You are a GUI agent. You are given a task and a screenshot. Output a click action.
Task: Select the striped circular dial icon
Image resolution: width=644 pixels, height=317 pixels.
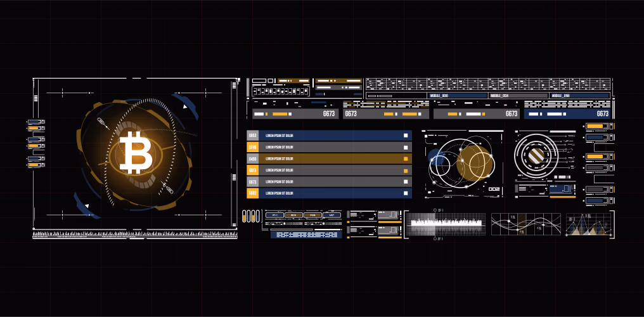(536, 155)
